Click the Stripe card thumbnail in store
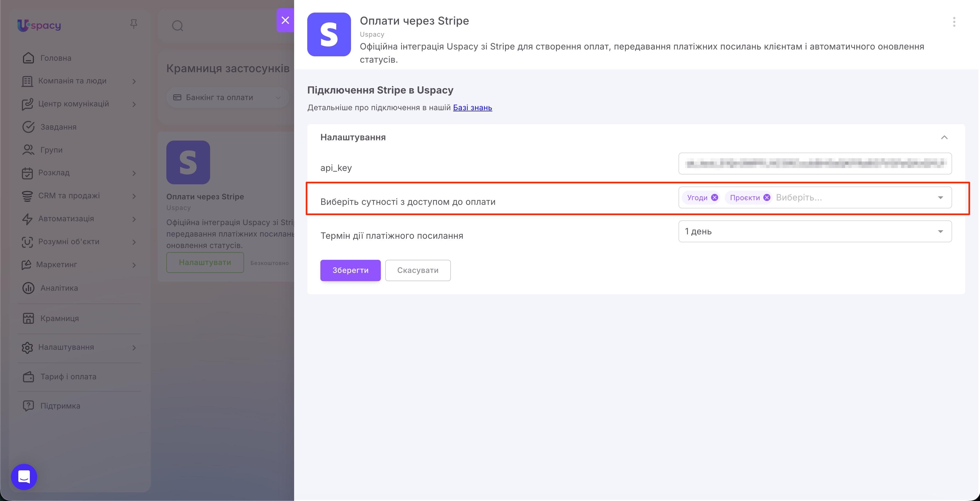The image size is (980, 501). (x=188, y=162)
